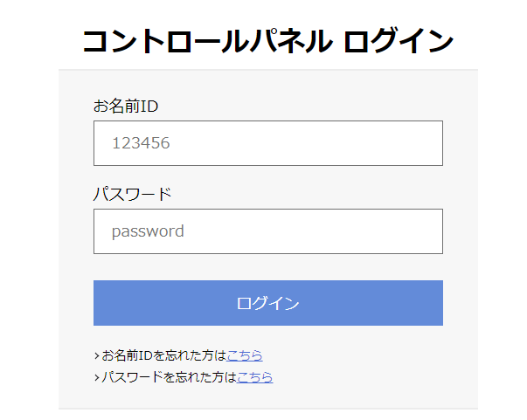Screen dimensions: 527x420
Task: Click the お名前ID input field
Action: pyautogui.click(x=267, y=143)
